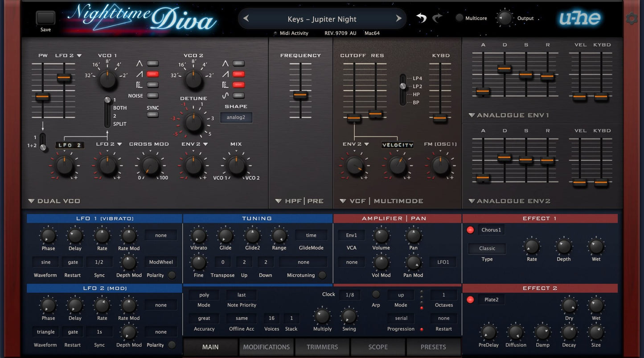Click the Voices value 16 field
The image size is (644, 358).
click(x=271, y=318)
